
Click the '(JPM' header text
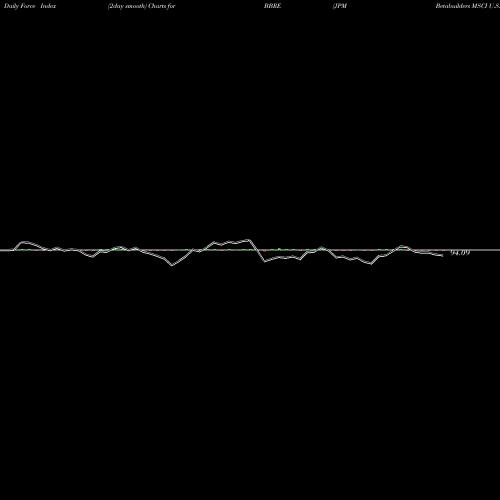tap(340, 6)
